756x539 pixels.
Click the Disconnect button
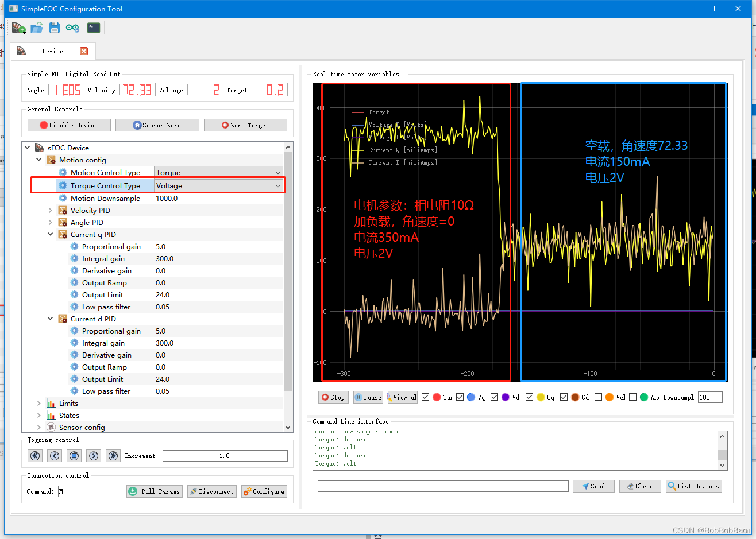(x=212, y=491)
